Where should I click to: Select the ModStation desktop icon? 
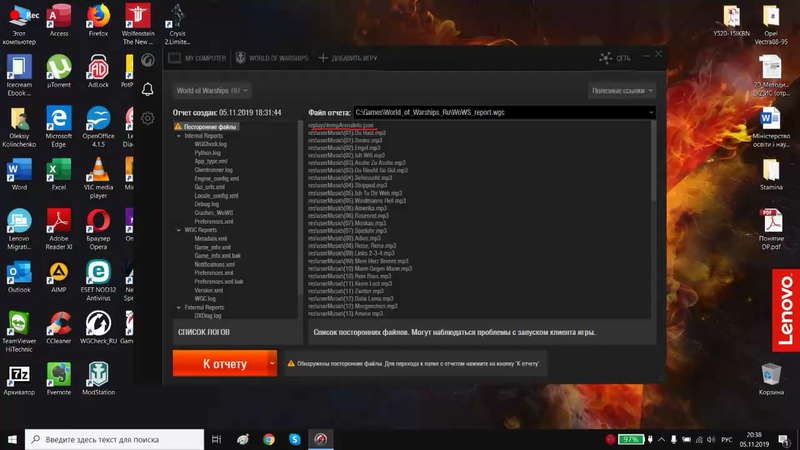click(x=98, y=379)
